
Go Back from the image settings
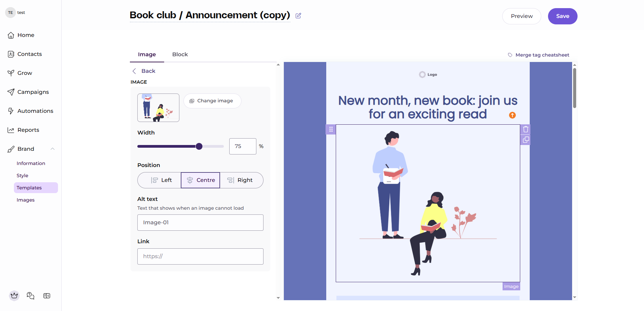(x=144, y=71)
